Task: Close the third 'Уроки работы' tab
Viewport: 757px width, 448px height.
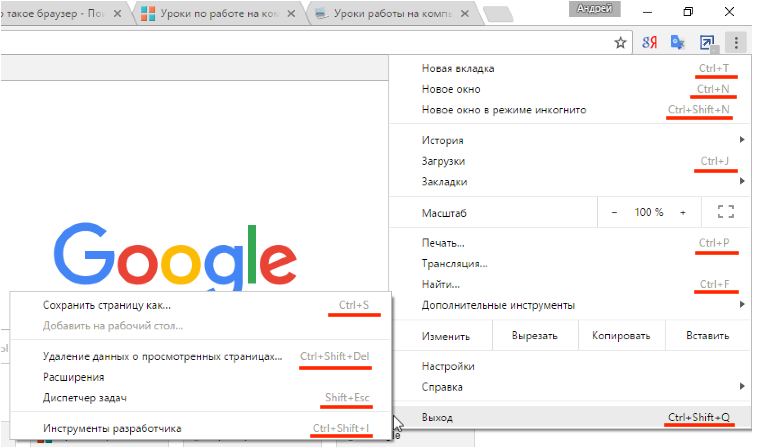Action: coord(464,14)
